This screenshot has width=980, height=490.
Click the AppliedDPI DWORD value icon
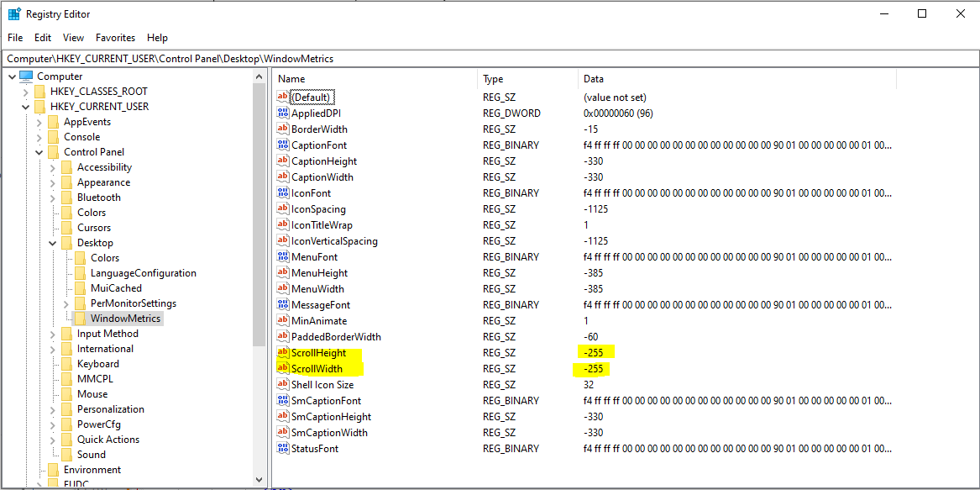(x=283, y=113)
